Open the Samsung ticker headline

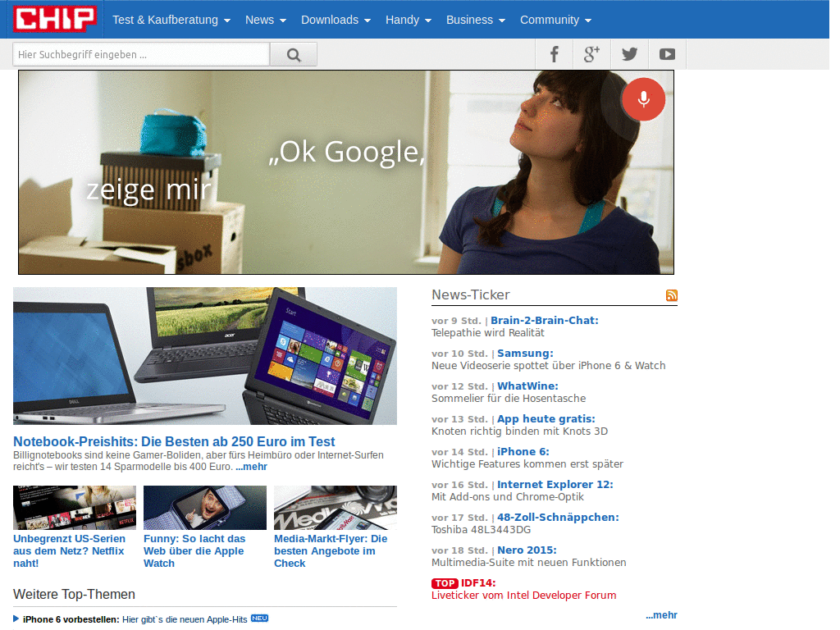[x=525, y=353]
